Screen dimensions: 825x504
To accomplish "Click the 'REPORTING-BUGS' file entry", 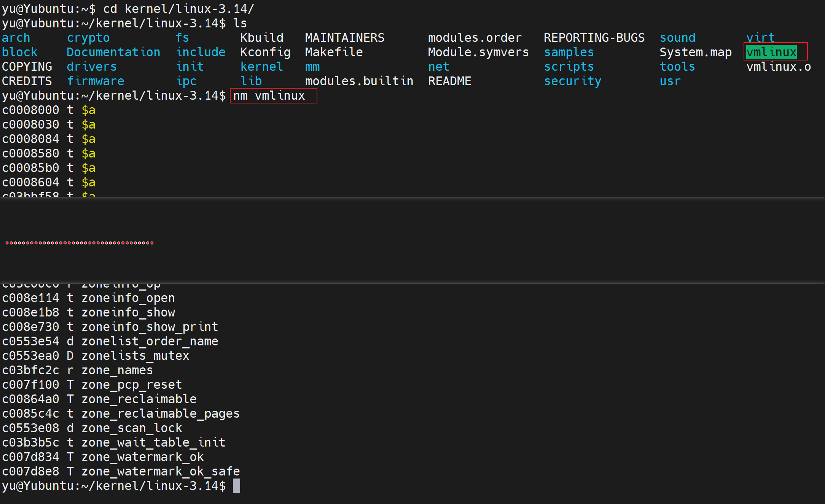I will pyautogui.click(x=594, y=38).
